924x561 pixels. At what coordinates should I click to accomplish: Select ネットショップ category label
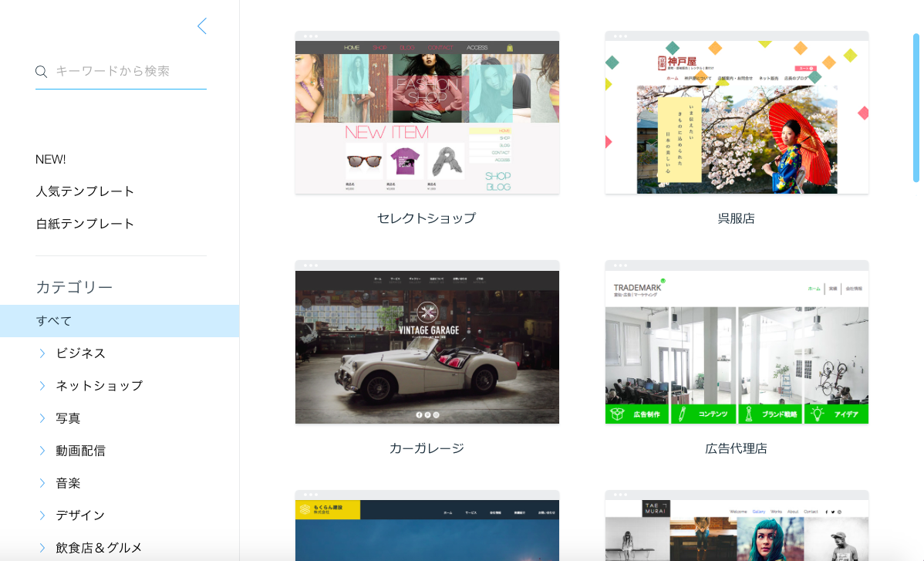[99, 386]
